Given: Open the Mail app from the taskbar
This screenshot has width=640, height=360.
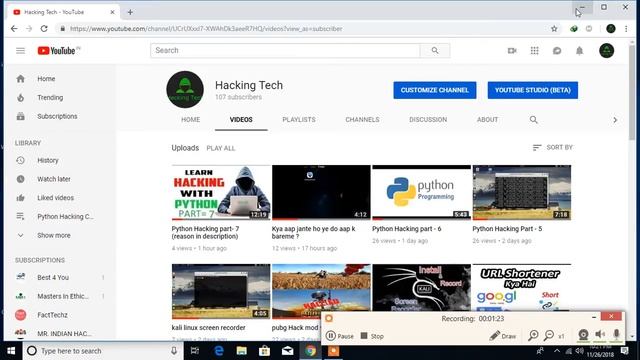Looking at the screenshot, I should [287, 351].
